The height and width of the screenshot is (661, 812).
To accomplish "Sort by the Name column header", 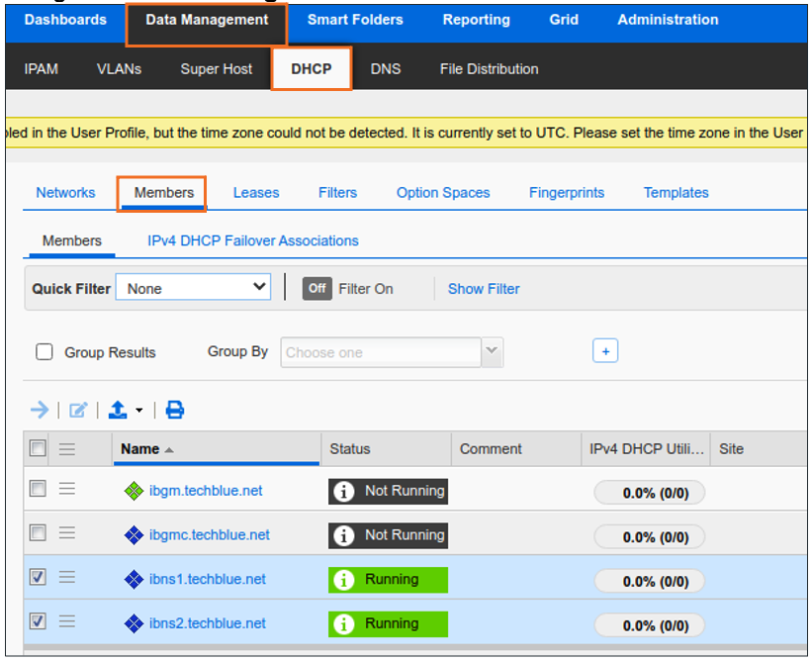I will pos(140,448).
